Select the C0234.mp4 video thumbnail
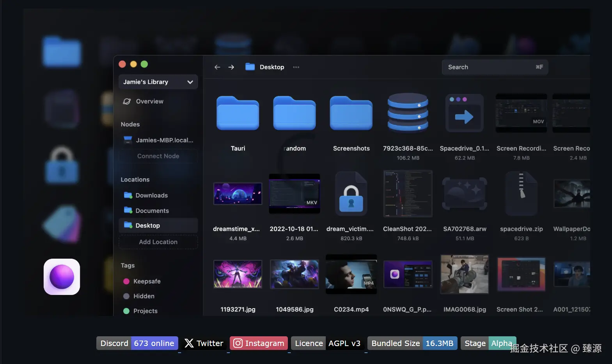Screen dimensions: 612x364 pyautogui.click(x=351, y=274)
